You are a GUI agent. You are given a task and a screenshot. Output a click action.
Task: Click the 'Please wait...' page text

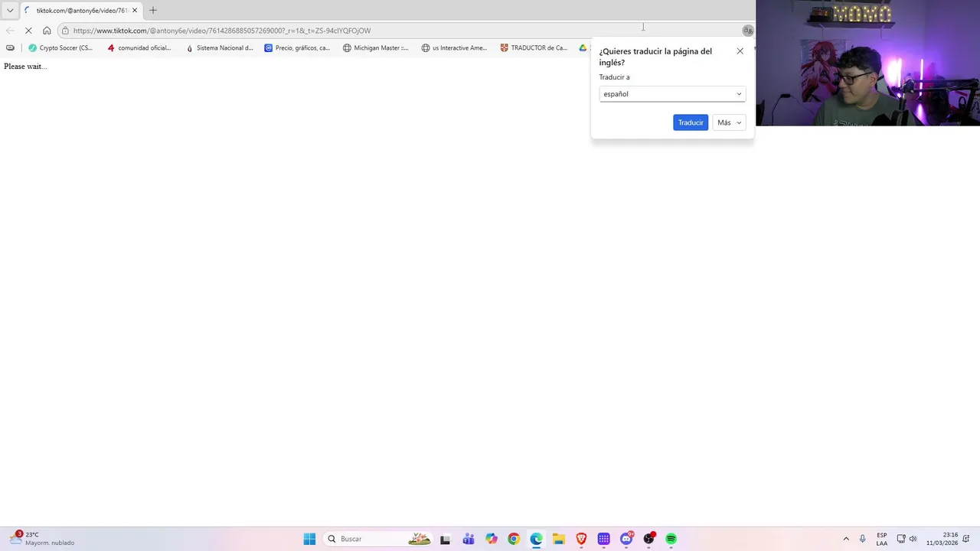pos(25,67)
